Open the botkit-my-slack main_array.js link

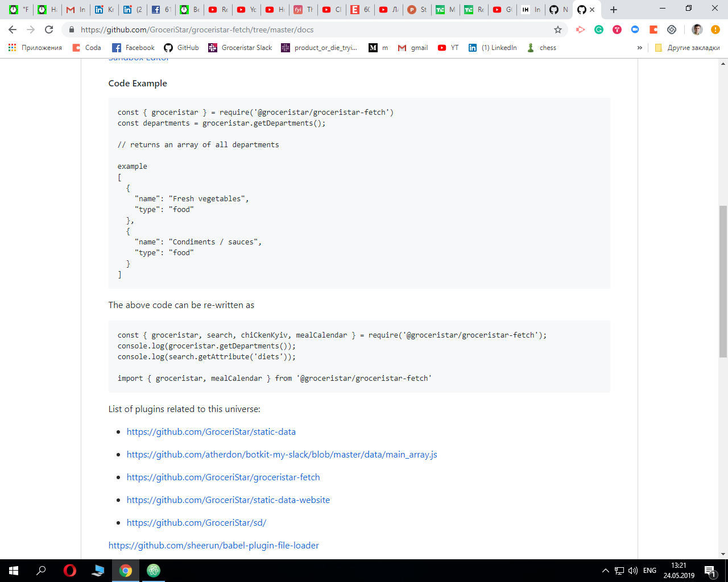282,454
